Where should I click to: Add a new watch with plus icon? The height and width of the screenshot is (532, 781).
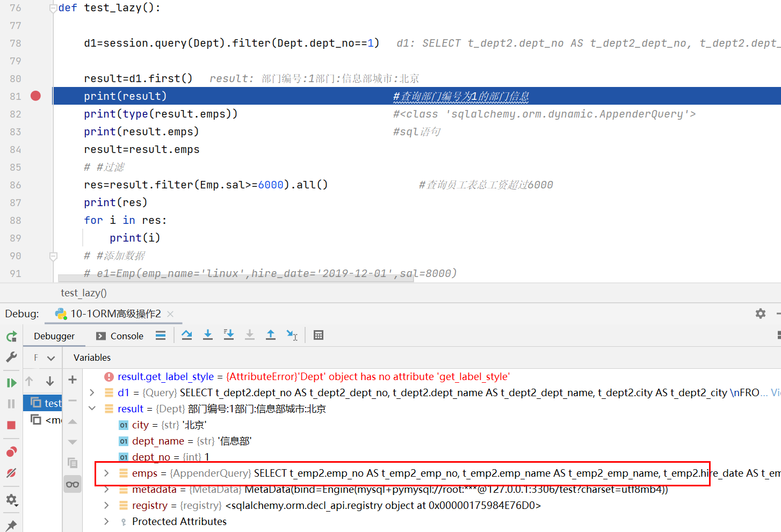[73, 380]
